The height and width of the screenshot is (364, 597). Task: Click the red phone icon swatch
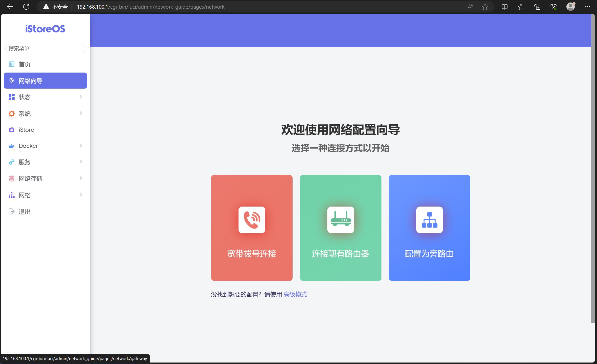pos(251,220)
